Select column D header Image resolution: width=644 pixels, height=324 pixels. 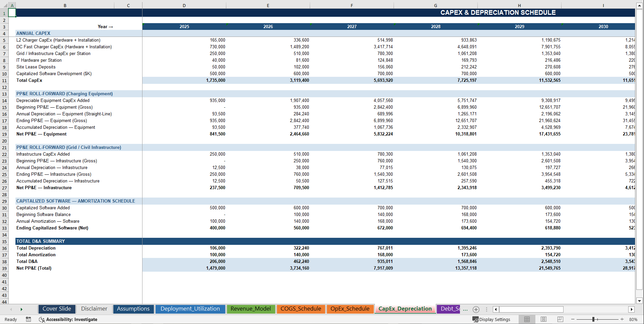184,5
